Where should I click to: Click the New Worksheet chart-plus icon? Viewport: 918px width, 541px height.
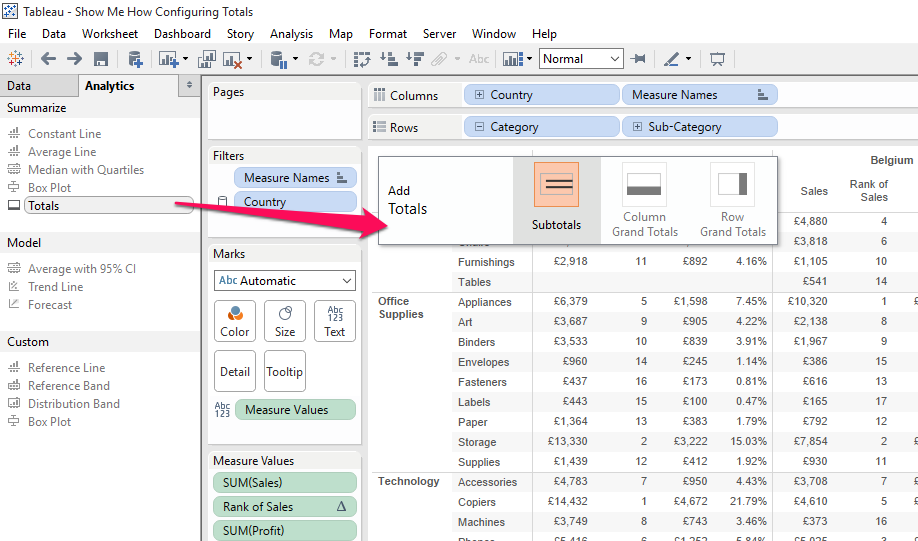click(x=169, y=59)
